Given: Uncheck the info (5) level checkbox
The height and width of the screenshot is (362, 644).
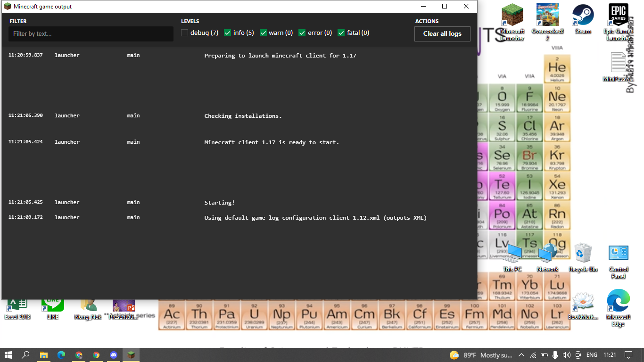Looking at the screenshot, I should point(228,33).
